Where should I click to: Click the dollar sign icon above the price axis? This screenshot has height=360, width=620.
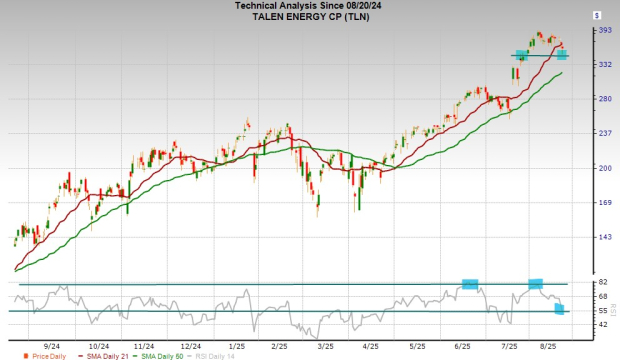(597, 16)
